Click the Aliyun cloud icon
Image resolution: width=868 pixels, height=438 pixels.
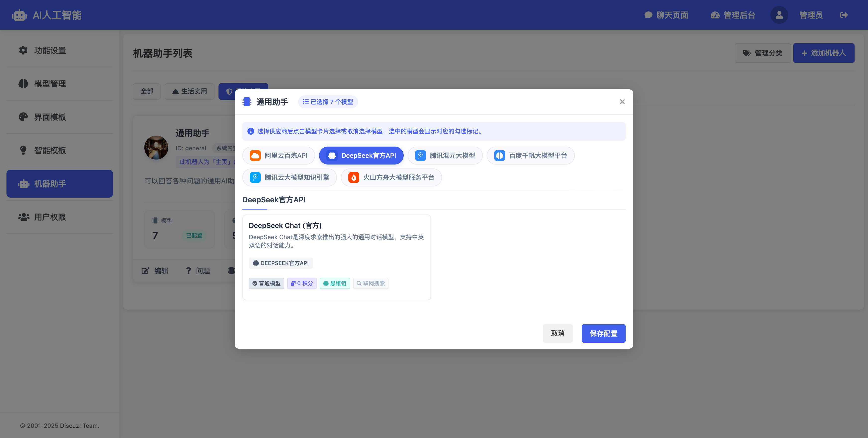tap(255, 156)
